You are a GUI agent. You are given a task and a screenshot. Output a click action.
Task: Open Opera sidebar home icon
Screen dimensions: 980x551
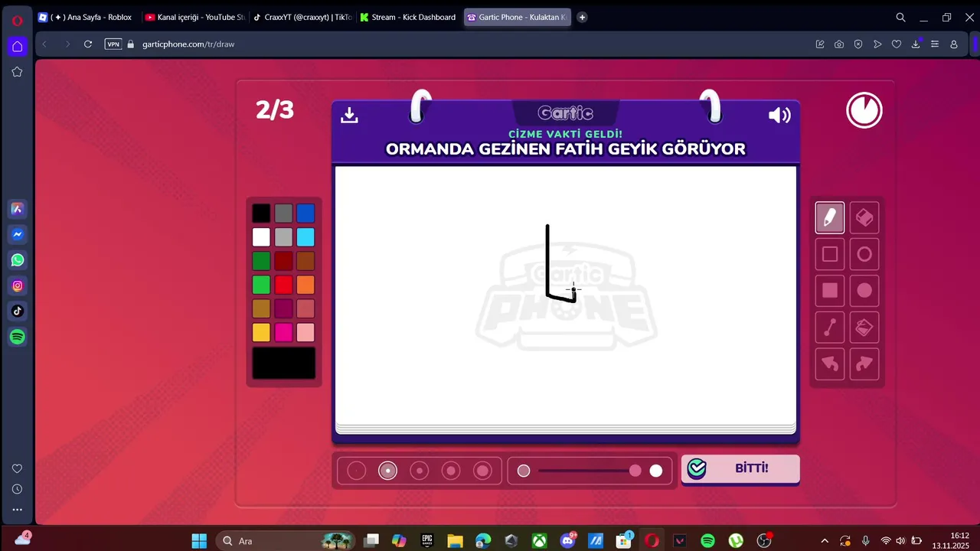pyautogui.click(x=17, y=46)
